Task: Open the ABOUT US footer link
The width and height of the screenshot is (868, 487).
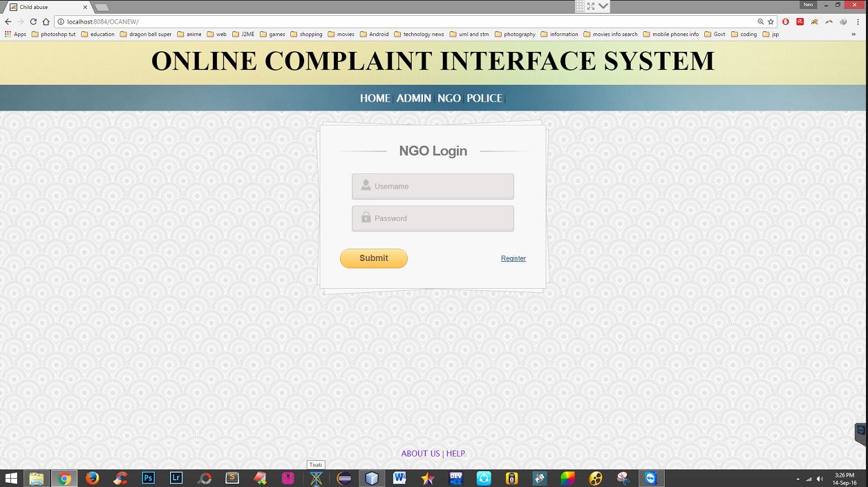Action: coord(420,454)
